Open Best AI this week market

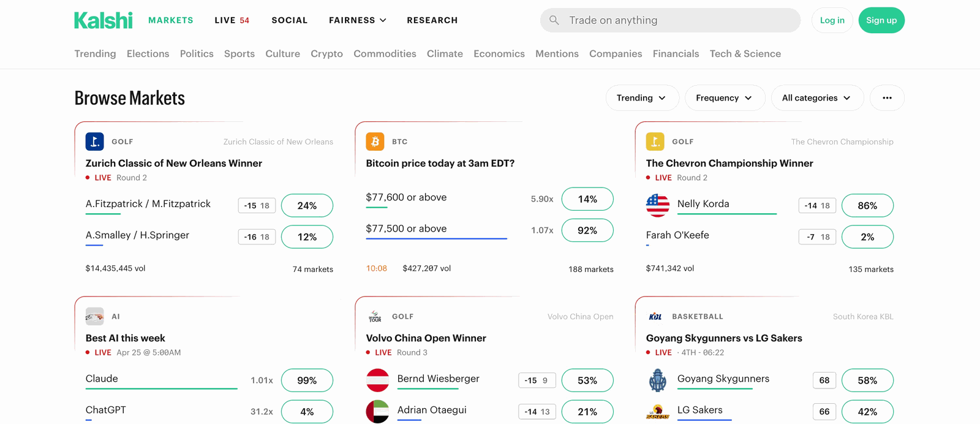coord(126,338)
